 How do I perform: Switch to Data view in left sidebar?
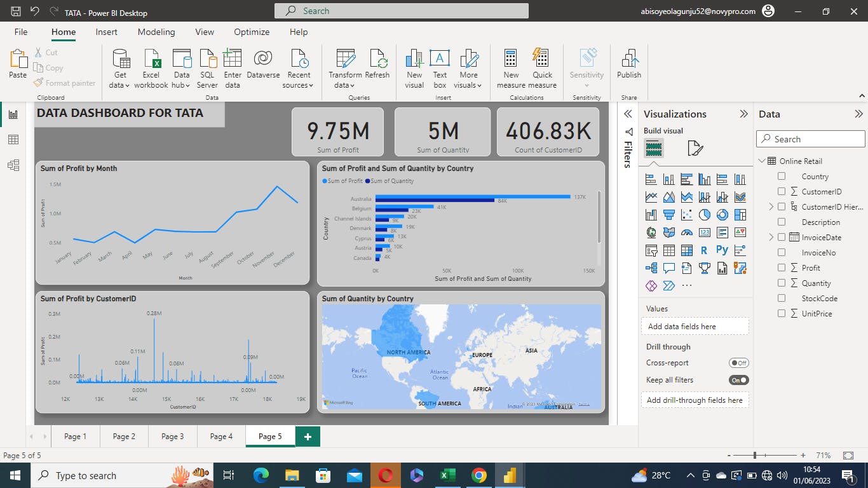click(x=13, y=140)
